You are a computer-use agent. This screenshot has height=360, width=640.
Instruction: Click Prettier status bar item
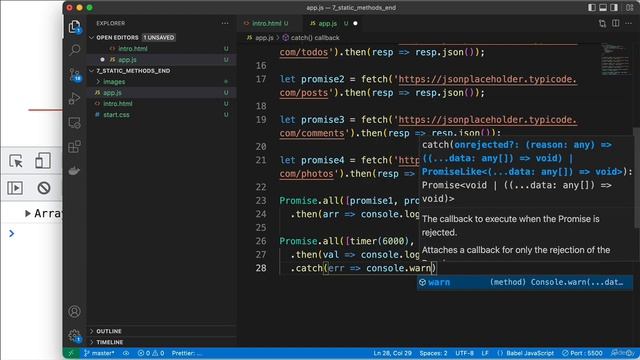click(186, 353)
